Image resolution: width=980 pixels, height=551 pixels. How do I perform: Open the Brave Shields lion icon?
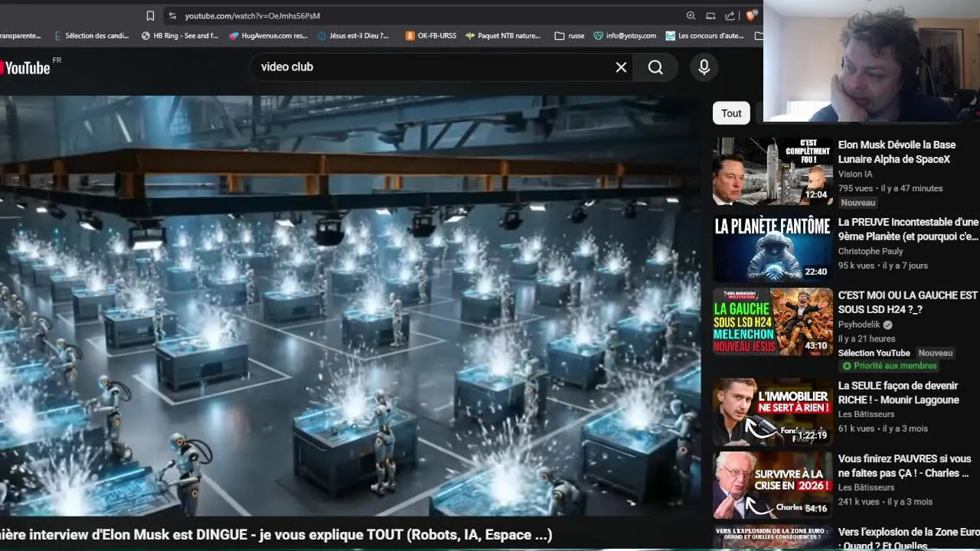(751, 15)
